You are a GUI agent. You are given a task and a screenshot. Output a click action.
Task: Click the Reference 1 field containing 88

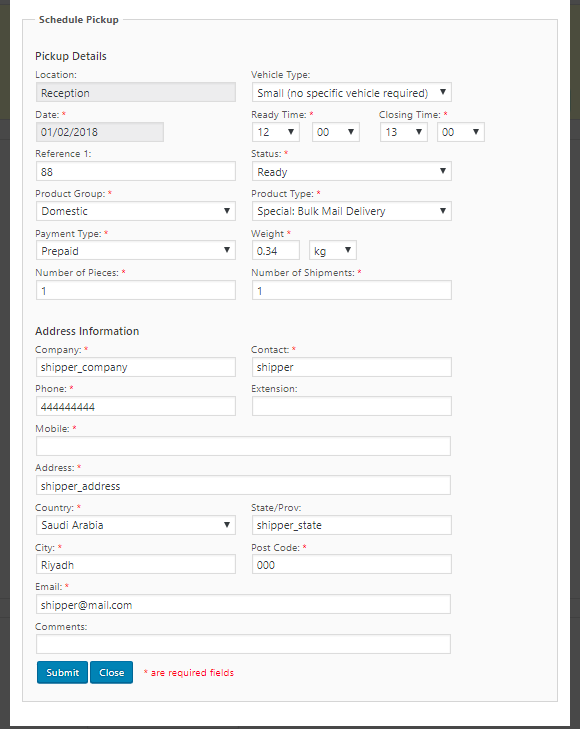[x=136, y=172]
